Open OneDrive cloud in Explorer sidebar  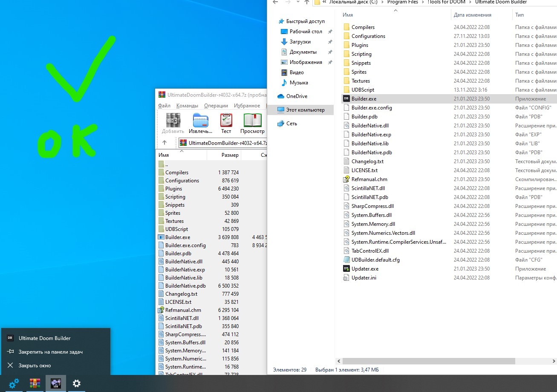click(x=281, y=96)
